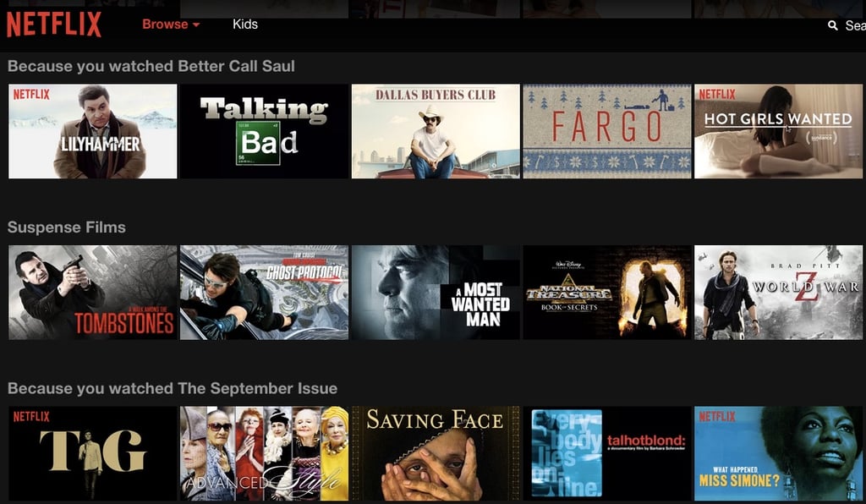Open the Browse dropdown menu
Image resolution: width=866 pixels, height=504 pixels.
point(171,25)
